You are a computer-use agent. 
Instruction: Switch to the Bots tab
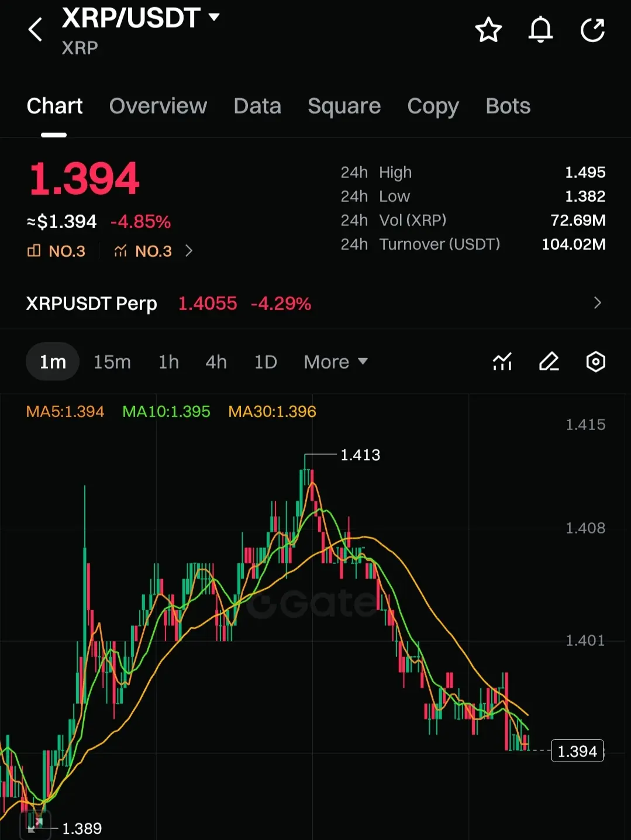click(508, 106)
